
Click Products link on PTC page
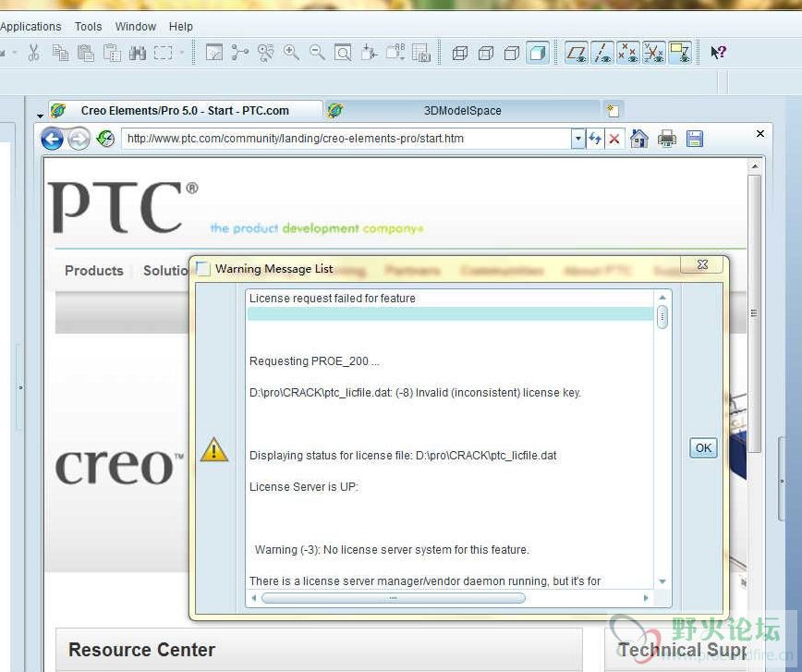pyautogui.click(x=94, y=270)
